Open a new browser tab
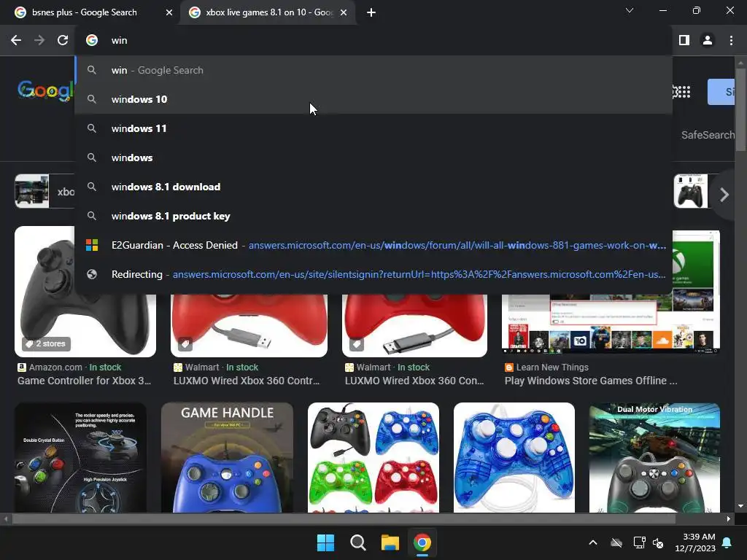 pos(371,13)
